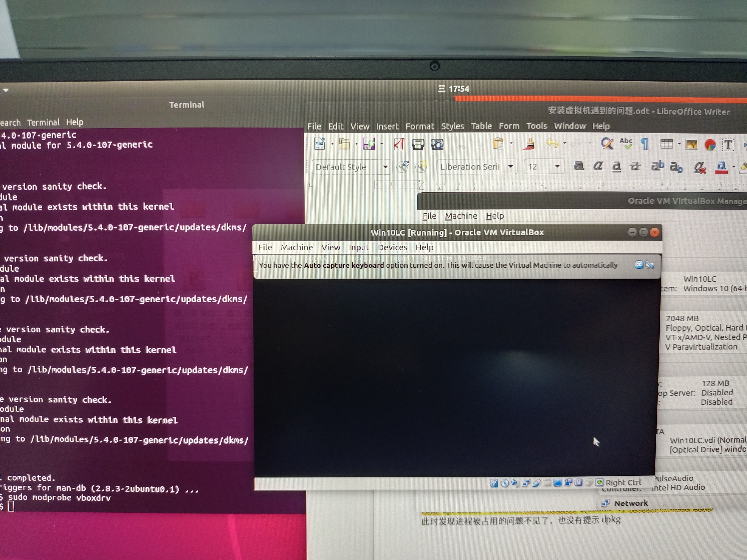Open the font size 12 dropdown arrow
This screenshot has width=747, height=560.
(557, 166)
